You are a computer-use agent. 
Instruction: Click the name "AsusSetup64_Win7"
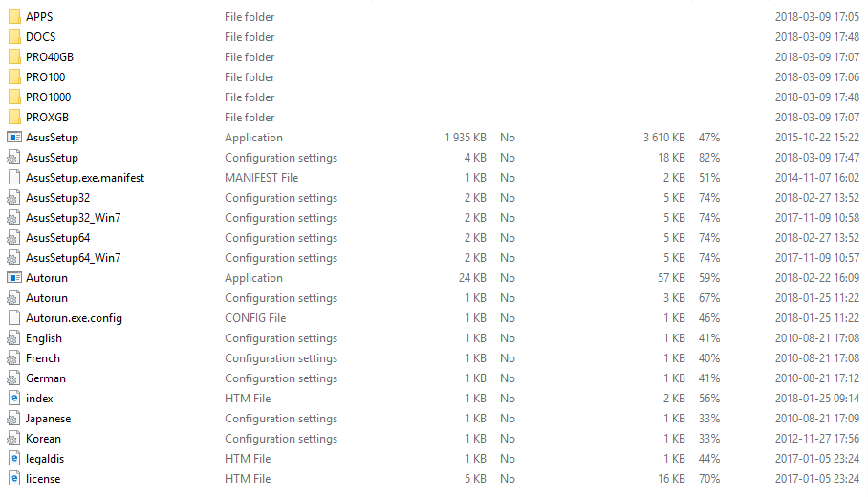(x=73, y=258)
